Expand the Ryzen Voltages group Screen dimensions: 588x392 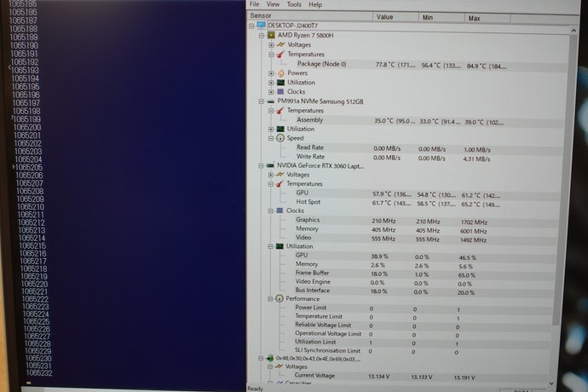271,45
